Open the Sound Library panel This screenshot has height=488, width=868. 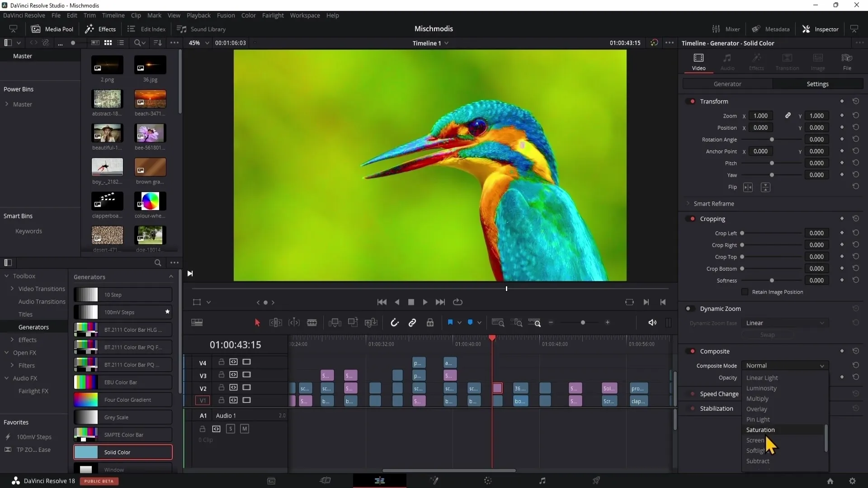[x=203, y=28]
